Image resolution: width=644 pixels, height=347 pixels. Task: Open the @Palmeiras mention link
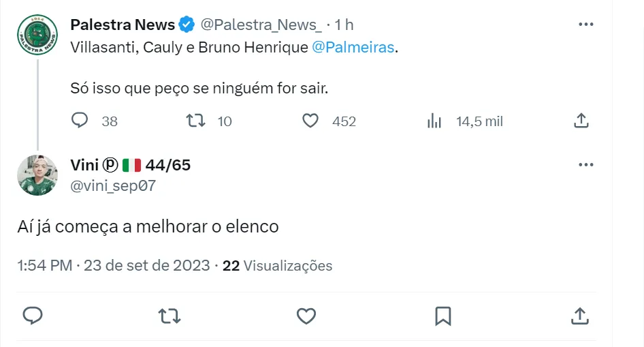coord(353,48)
